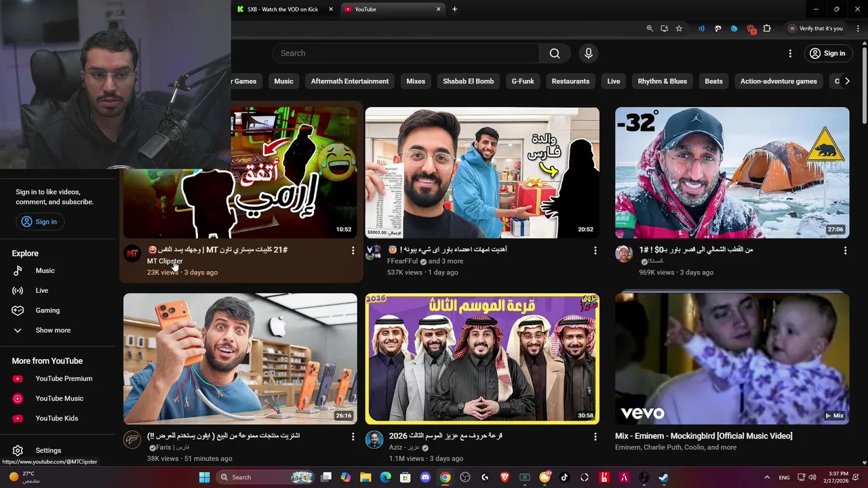
Task: Open the Music explore page icon
Action: tap(18, 270)
